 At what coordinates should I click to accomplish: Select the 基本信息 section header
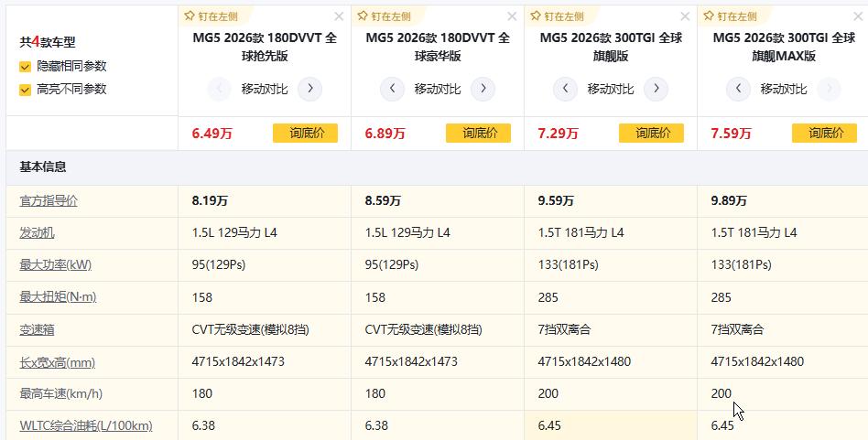click(x=43, y=166)
